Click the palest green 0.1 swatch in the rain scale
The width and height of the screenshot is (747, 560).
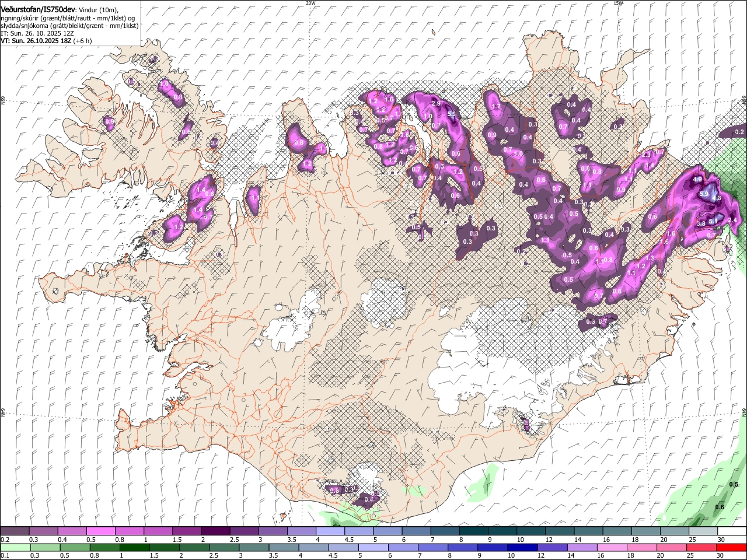pos(15,548)
